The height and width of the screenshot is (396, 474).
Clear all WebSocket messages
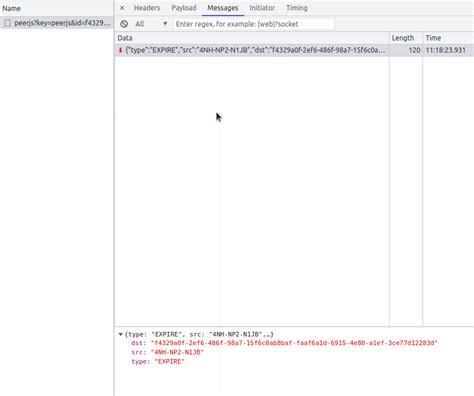[124, 24]
